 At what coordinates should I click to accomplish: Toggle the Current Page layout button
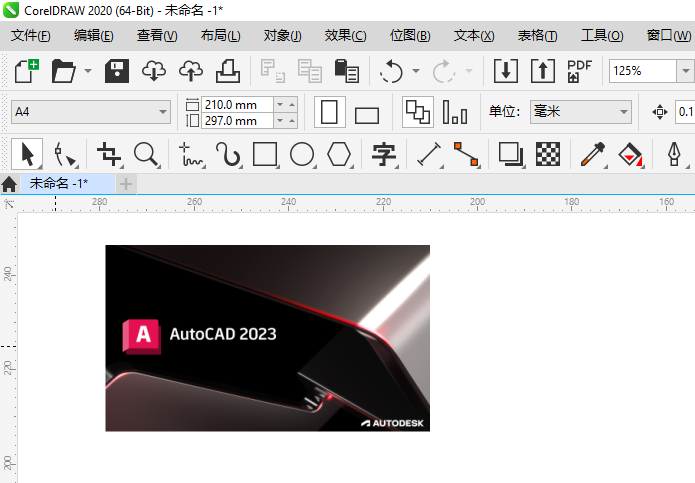(455, 112)
